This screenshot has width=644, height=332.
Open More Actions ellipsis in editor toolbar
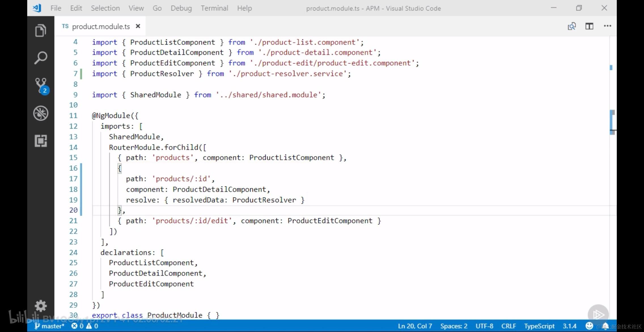point(607,26)
